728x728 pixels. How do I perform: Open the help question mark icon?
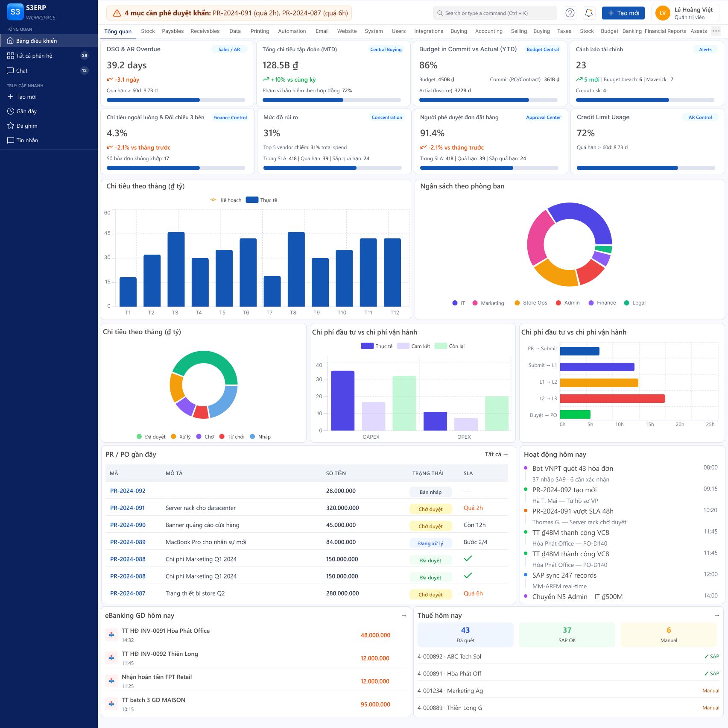570,13
